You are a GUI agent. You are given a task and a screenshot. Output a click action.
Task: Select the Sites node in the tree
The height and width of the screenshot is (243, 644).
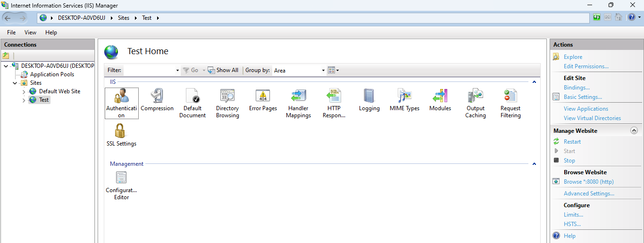pos(36,83)
